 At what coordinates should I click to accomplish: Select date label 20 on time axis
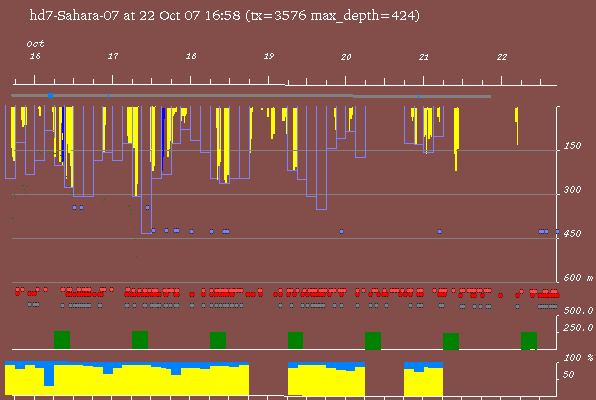pyautogui.click(x=346, y=57)
